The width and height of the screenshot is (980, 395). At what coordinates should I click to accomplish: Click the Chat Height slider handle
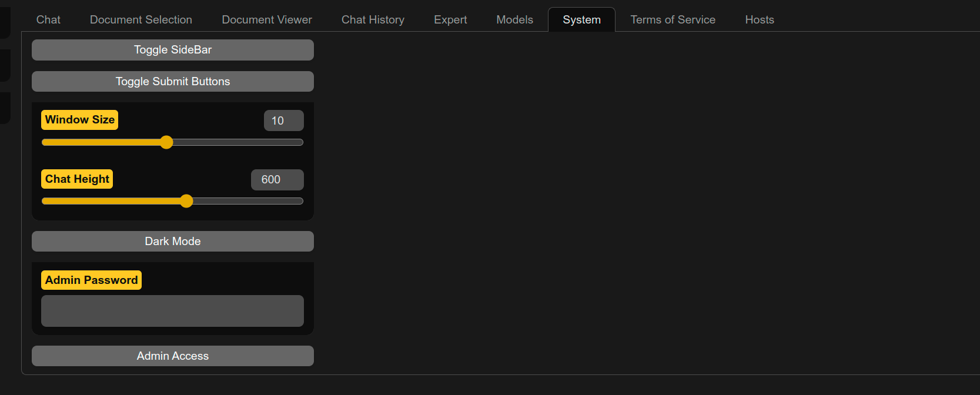point(186,201)
